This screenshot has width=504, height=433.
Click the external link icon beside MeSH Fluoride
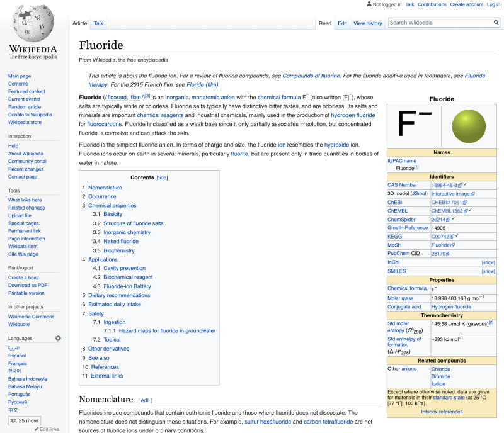[x=452, y=245]
